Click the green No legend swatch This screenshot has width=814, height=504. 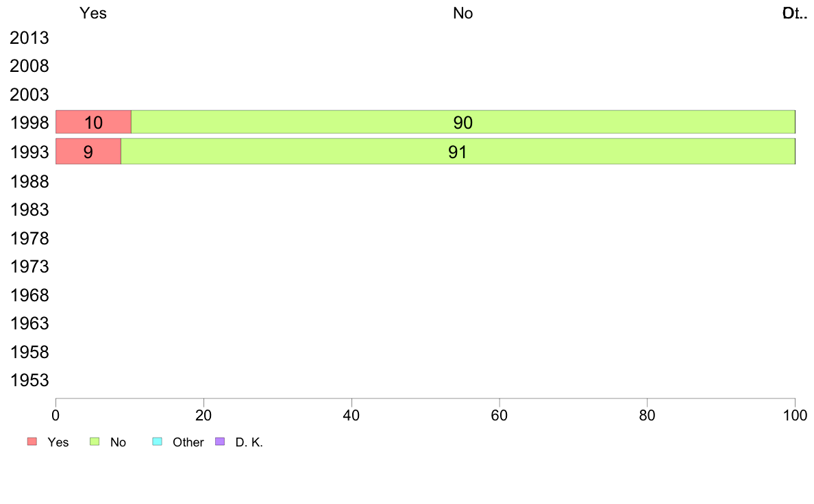[95, 442]
